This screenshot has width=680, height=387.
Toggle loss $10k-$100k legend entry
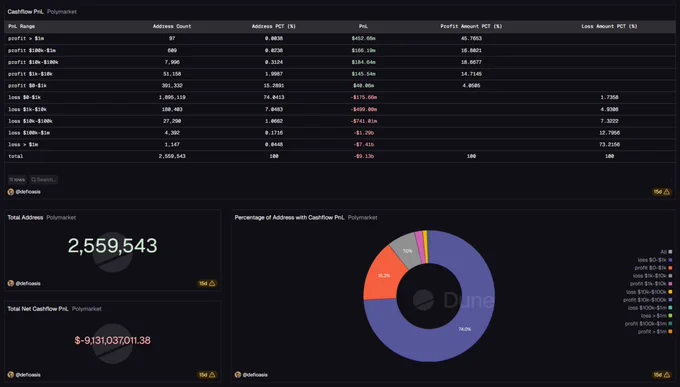(649, 292)
